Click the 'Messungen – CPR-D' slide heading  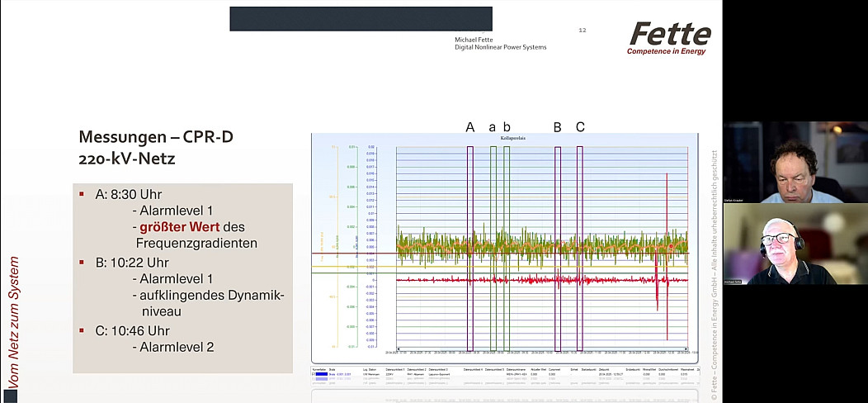tap(156, 137)
